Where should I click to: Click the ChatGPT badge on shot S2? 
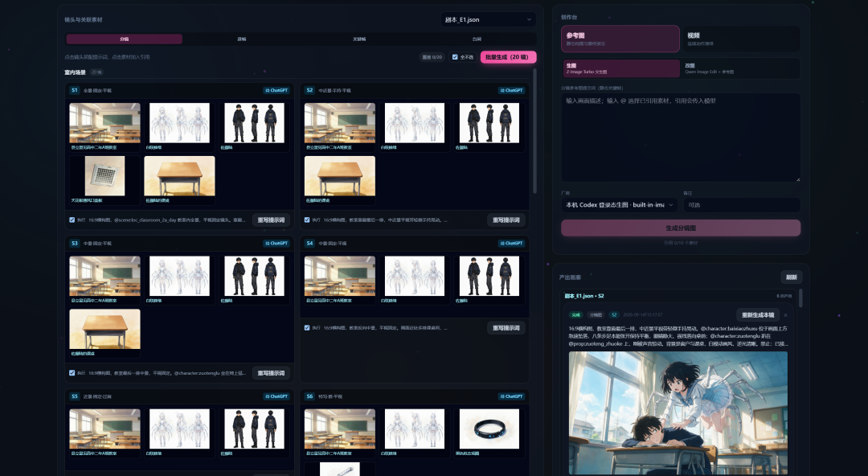[x=511, y=90]
